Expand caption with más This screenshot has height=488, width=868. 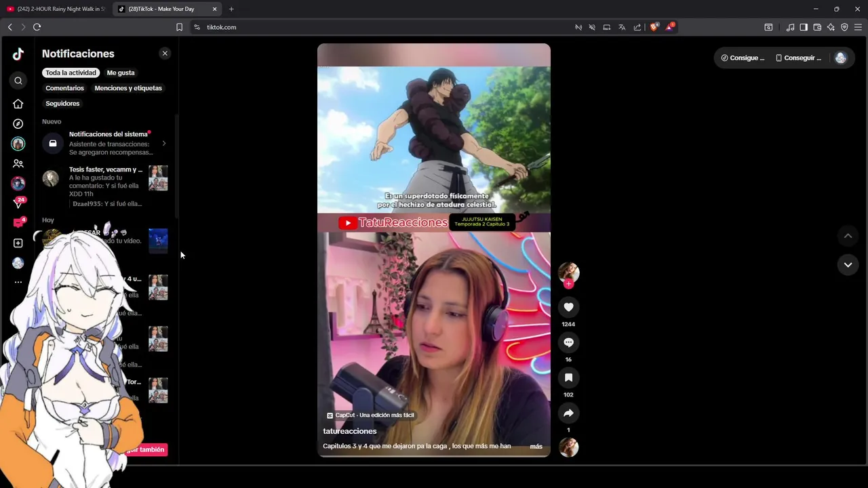[x=536, y=447]
